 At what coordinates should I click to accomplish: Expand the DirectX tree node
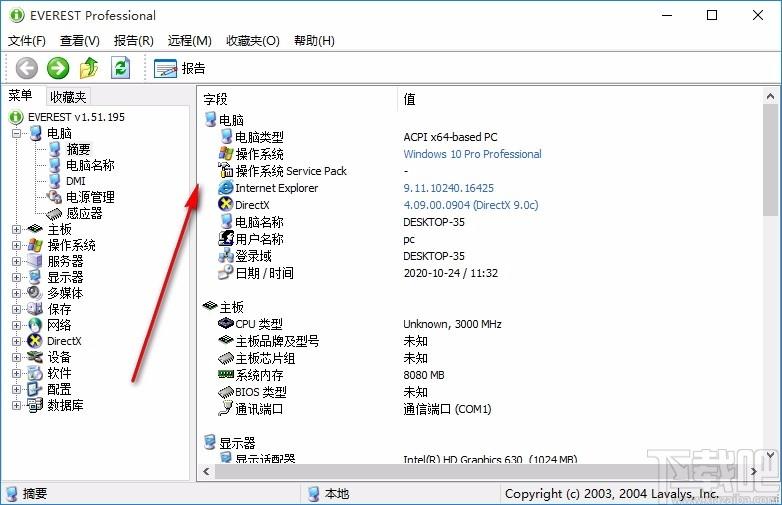pos(16,341)
